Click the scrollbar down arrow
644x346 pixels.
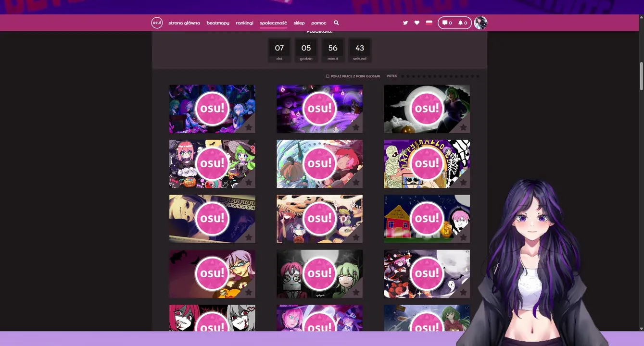[x=641, y=329]
